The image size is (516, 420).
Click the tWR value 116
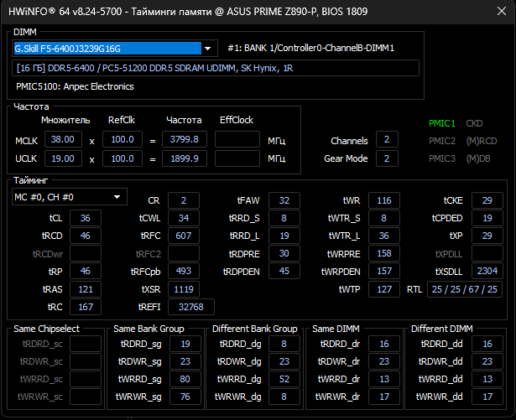tap(384, 200)
